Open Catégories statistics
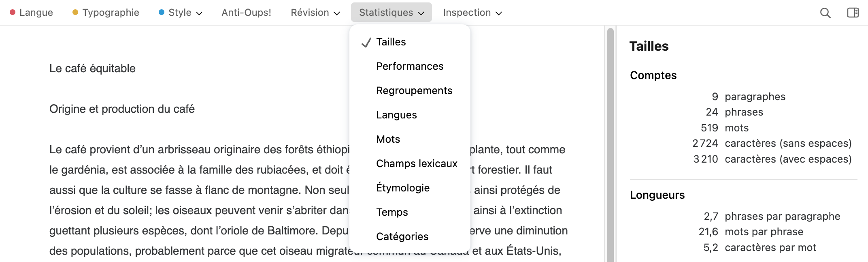868x262 pixels. [x=402, y=236]
